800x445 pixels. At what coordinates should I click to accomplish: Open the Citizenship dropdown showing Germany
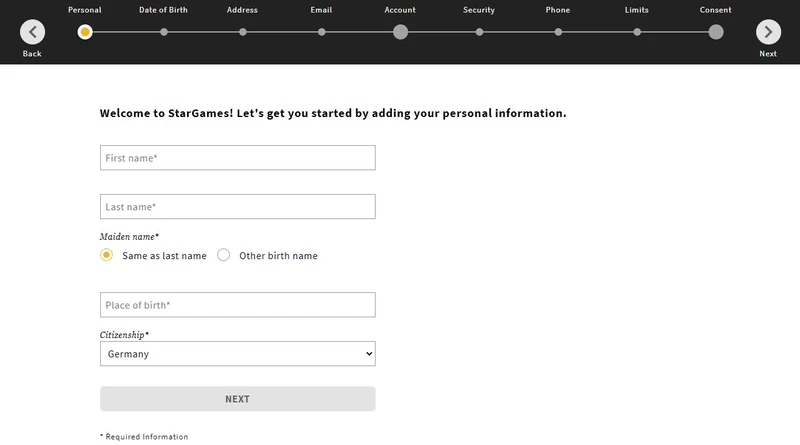(237, 354)
